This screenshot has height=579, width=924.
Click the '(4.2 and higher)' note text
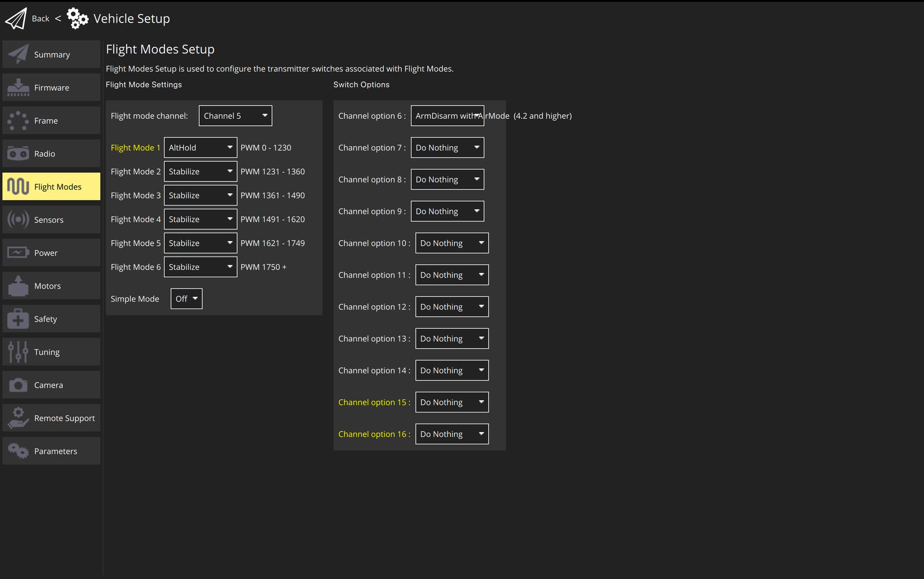[542, 116]
